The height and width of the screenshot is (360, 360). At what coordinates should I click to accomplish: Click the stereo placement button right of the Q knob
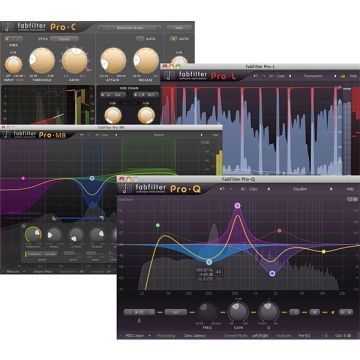[x=294, y=312]
